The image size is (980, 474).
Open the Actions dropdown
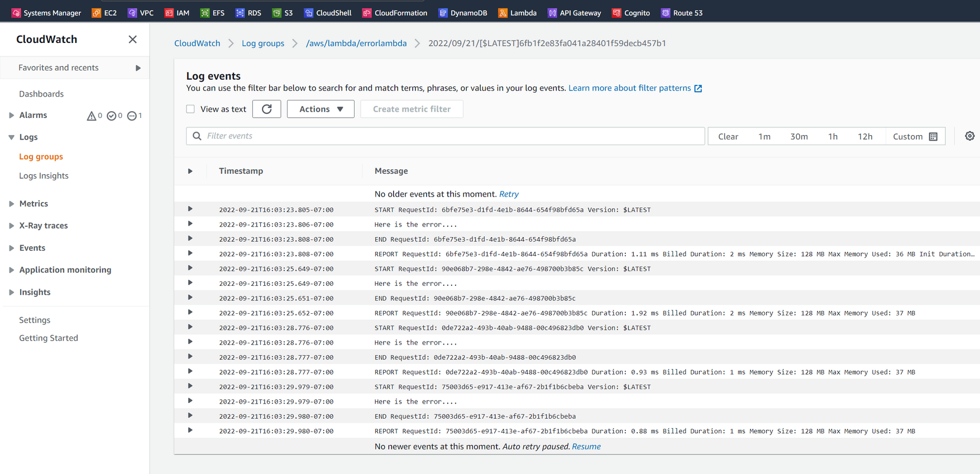321,109
